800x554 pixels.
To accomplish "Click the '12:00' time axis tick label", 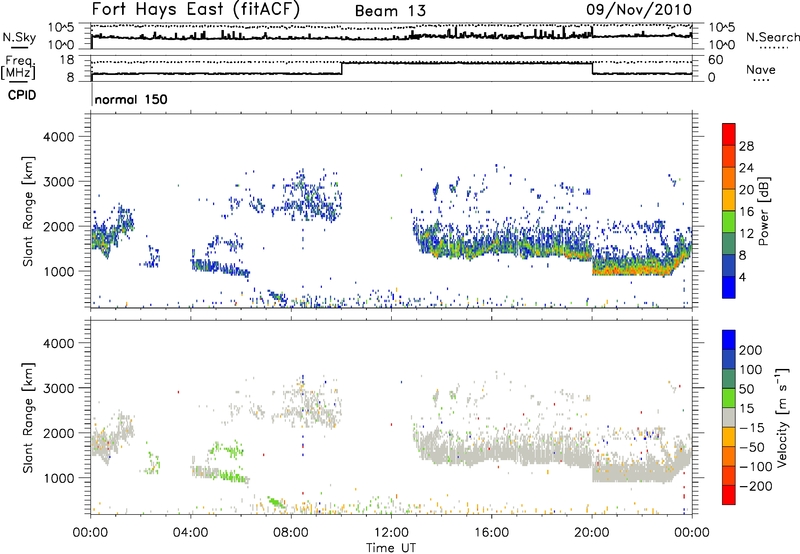I will pyautogui.click(x=391, y=533).
